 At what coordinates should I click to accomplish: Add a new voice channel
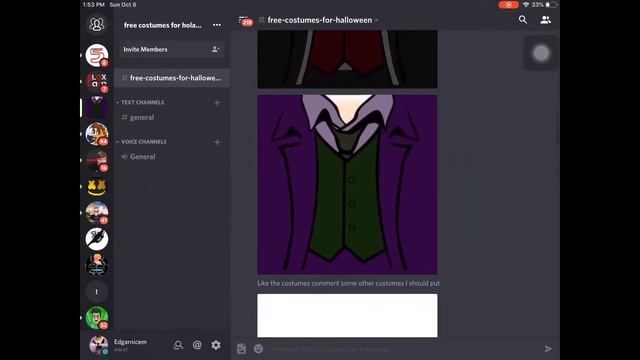[x=217, y=142]
